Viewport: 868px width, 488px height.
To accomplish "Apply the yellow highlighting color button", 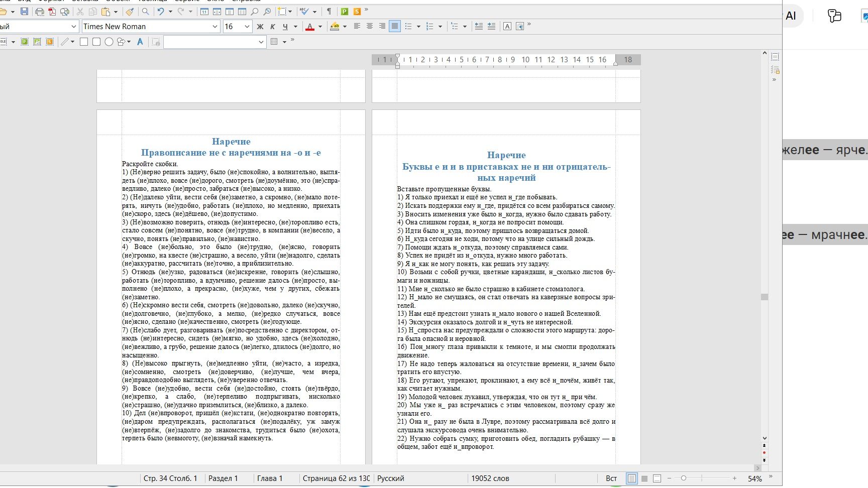I will coord(335,27).
